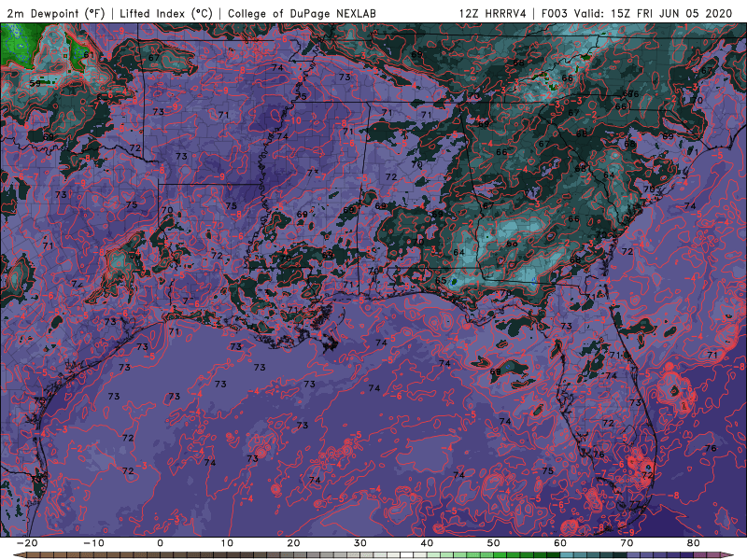Viewport: 747px width, 560px height.
Task: Click the "F003" forecast hour text
Action: pyautogui.click(x=555, y=13)
